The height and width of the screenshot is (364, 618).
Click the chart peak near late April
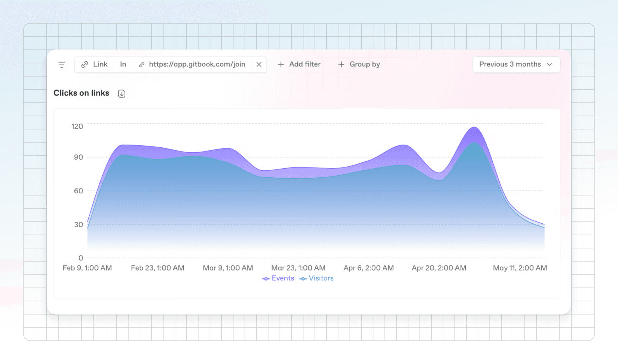[x=474, y=128]
